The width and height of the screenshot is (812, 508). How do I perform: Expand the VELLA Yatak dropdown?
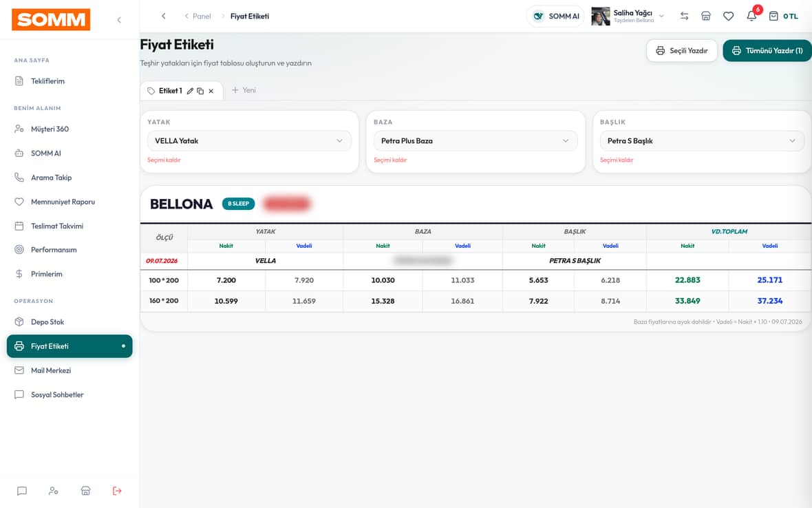[249, 141]
